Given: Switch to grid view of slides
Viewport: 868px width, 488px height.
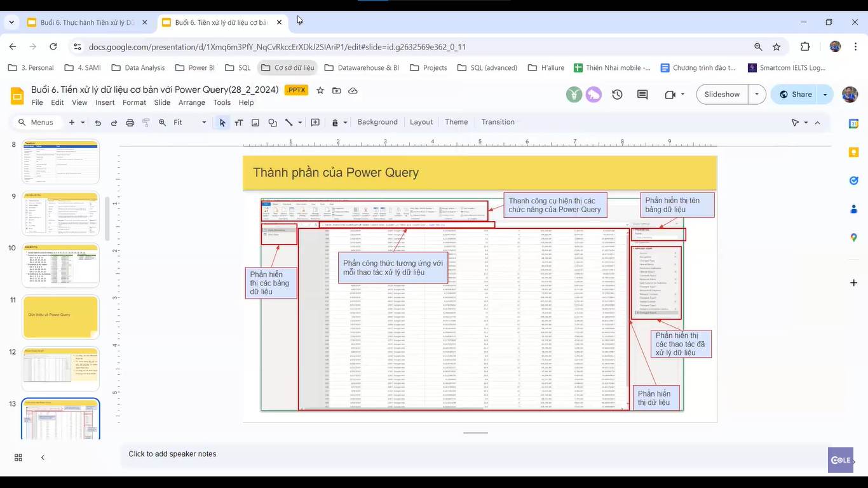Looking at the screenshot, I should (18, 457).
